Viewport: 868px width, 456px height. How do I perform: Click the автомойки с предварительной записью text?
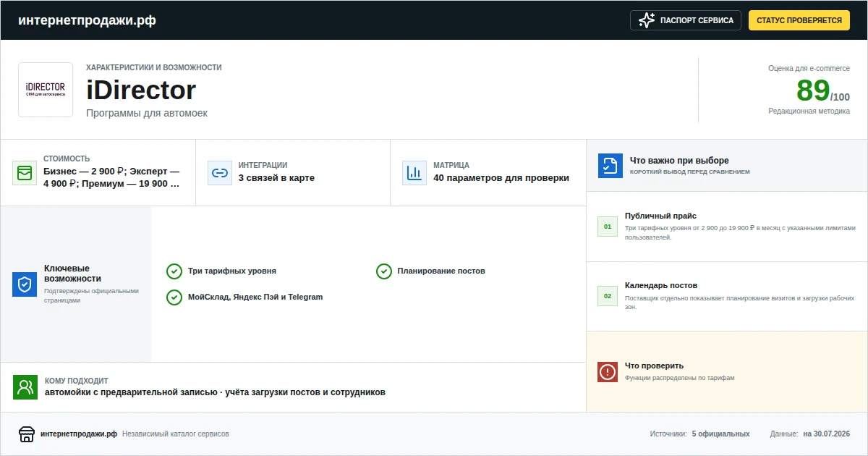coord(132,392)
